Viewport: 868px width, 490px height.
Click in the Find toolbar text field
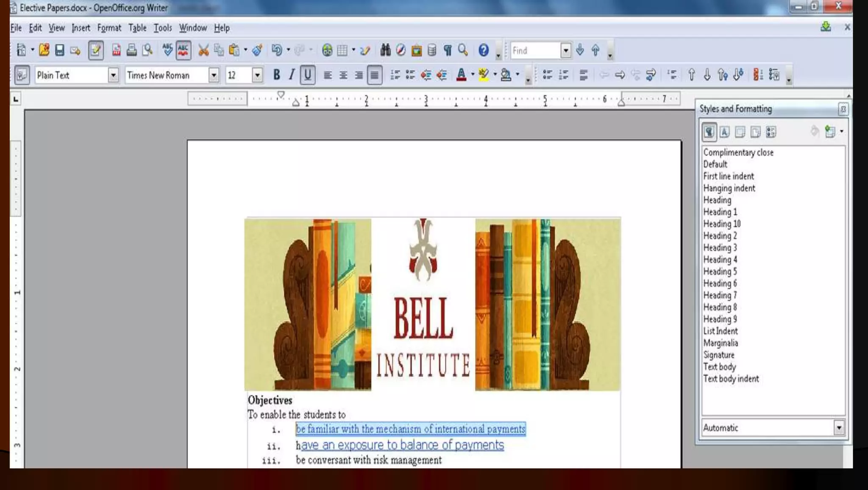coord(535,51)
